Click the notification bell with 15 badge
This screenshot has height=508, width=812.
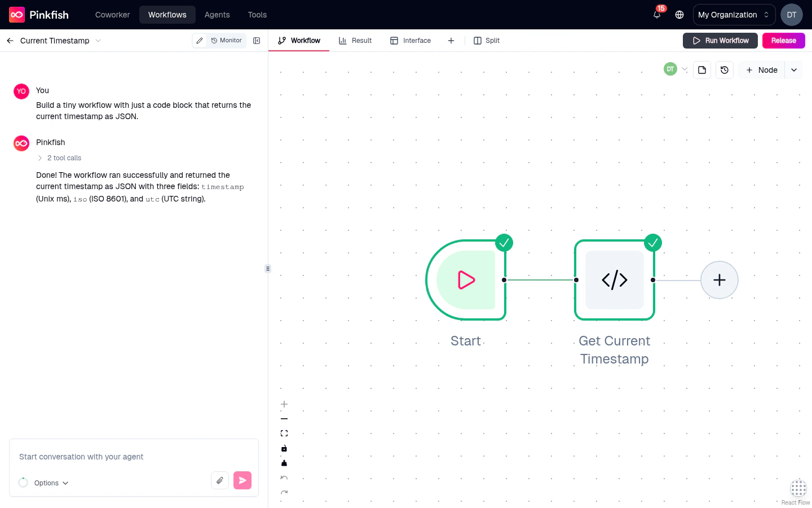click(656, 15)
